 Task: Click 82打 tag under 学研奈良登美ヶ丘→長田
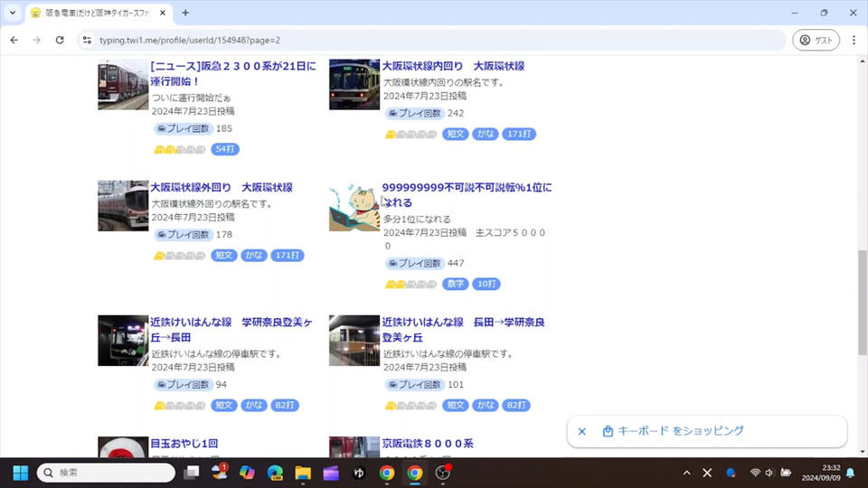[285, 405]
